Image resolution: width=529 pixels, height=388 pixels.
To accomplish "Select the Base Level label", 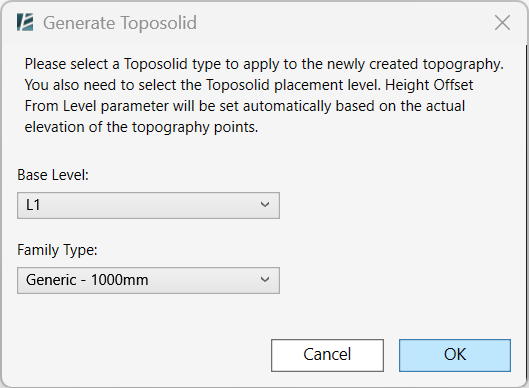I will pos(53,175).
